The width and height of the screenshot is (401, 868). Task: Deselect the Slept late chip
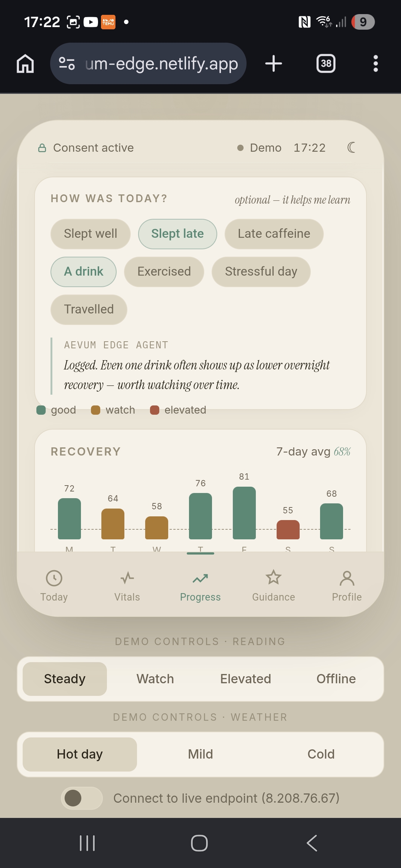[x=177, y=234]
